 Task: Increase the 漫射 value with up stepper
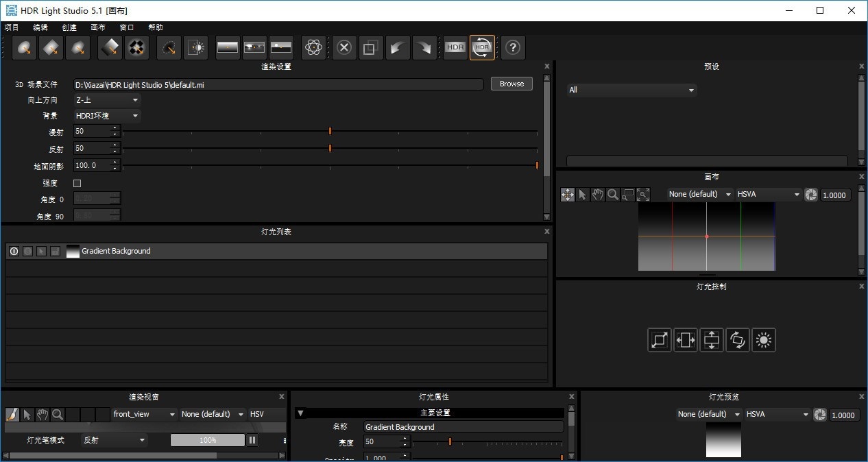coord(114,127)
